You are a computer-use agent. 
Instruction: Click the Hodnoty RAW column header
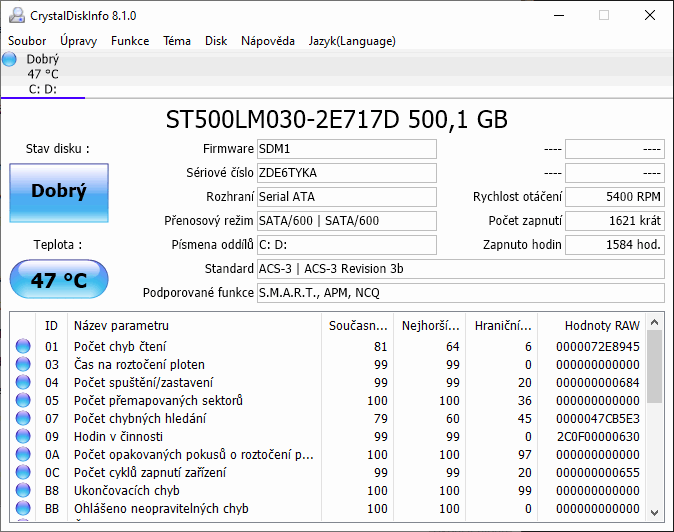click(601, 325)
